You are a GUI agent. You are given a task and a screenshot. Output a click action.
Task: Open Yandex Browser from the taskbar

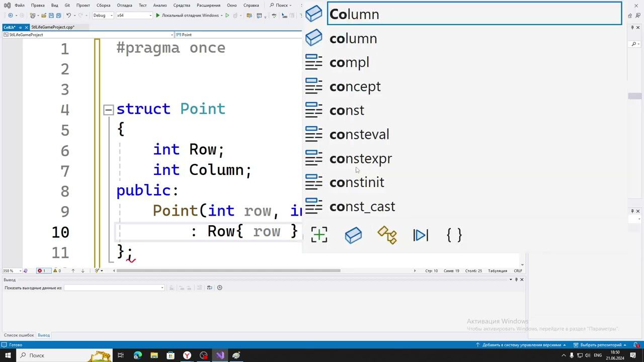click(x=187, y=355)
